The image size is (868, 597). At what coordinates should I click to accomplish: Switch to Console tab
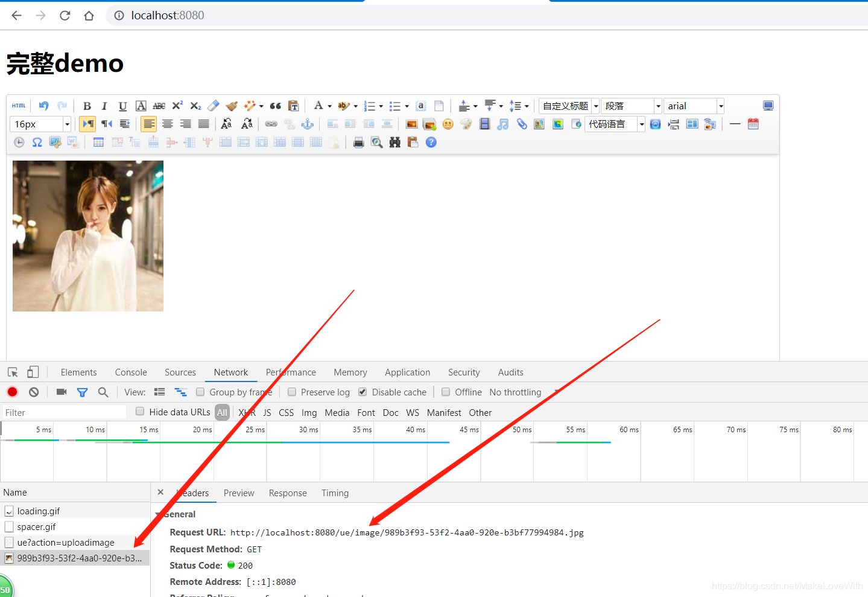pyautogui.click(x=131, y=372)
